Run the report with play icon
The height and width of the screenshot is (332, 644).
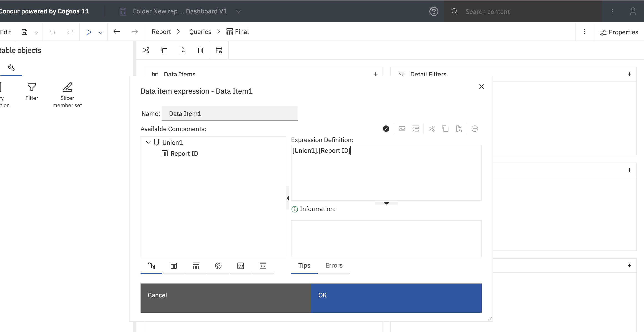89,32
